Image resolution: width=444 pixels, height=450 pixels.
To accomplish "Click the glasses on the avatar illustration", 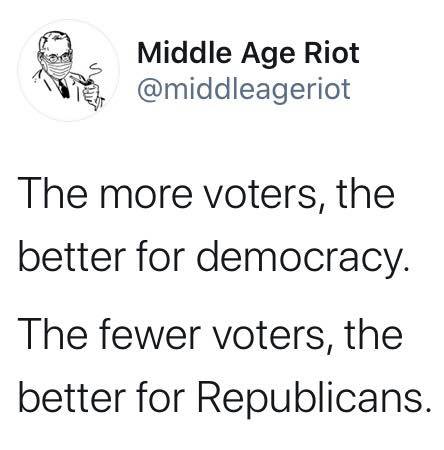I will tap(57, 58).
